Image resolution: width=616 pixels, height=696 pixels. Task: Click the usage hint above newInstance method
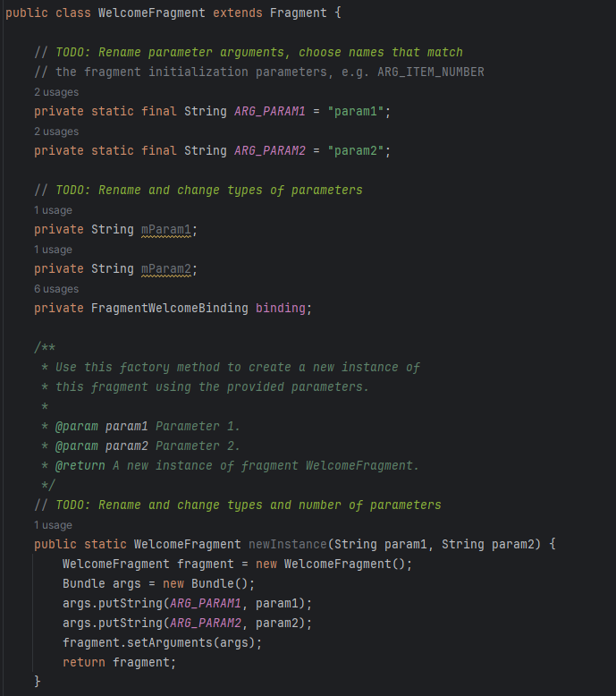coord(53,525)
